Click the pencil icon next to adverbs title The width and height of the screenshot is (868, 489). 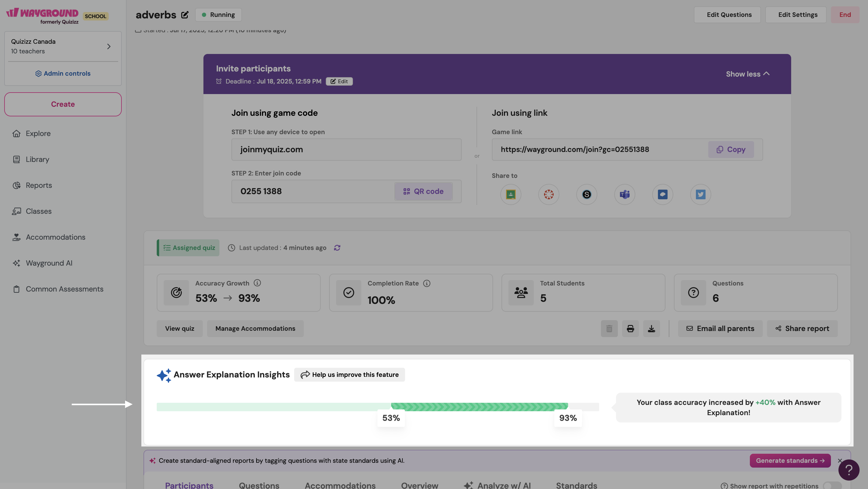tap(185, 15)
